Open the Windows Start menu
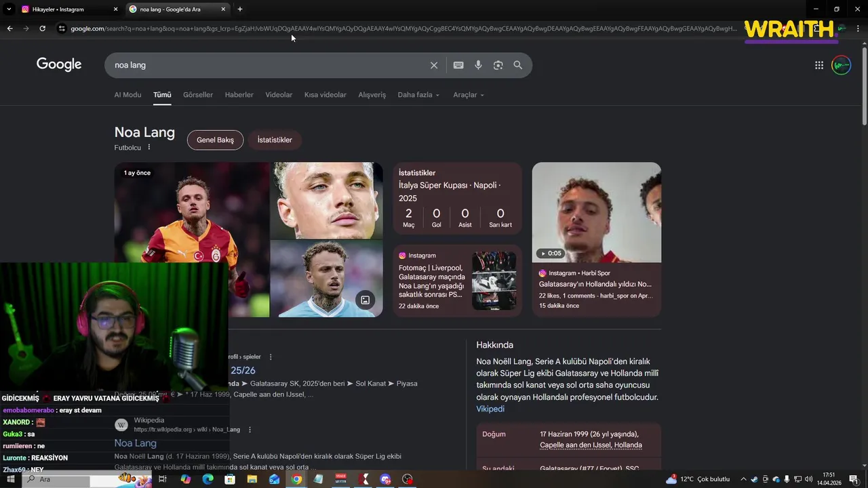This screenshot has width=868, height=488. pyautogui.click(x=11, y=479)
